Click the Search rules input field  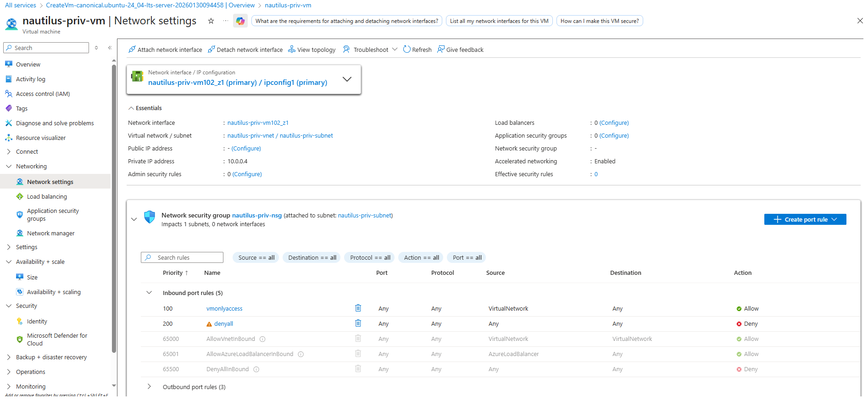pos(182,257)
